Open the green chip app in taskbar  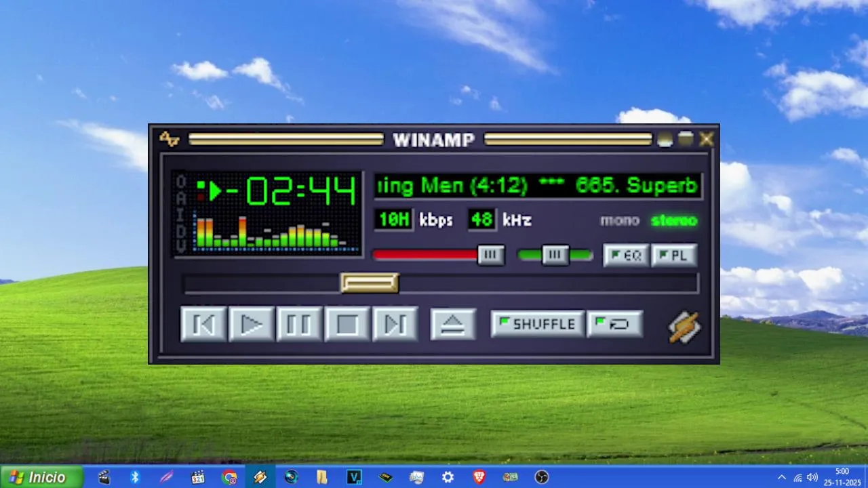tap(385, 477)
